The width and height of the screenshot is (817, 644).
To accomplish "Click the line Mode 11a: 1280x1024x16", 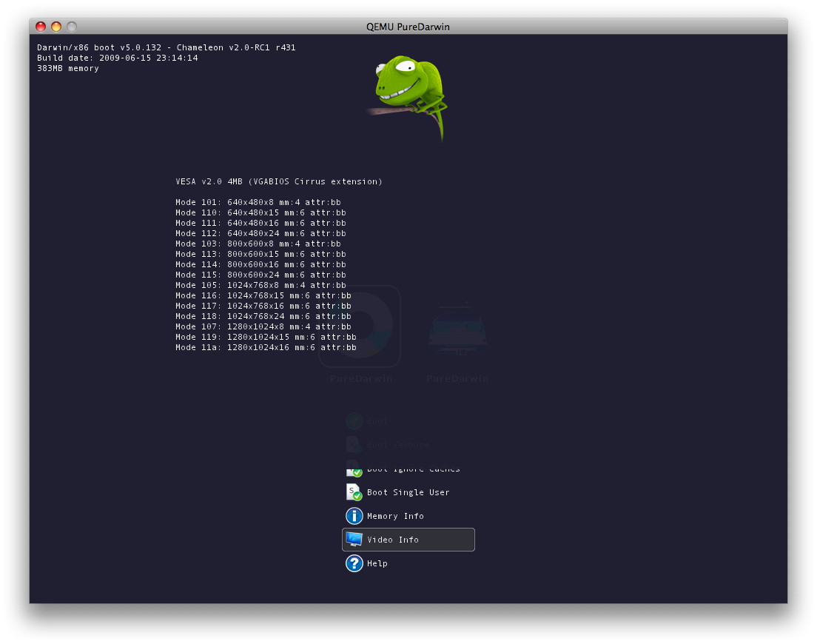I will click(266, 347).
